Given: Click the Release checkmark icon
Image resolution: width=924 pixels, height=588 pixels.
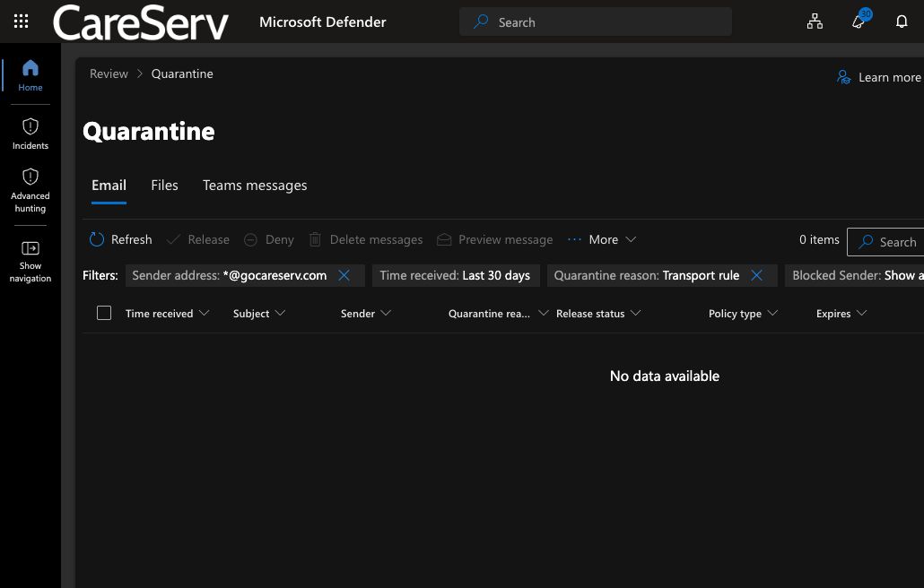Looking at the screenshot, I should point(173,239).
